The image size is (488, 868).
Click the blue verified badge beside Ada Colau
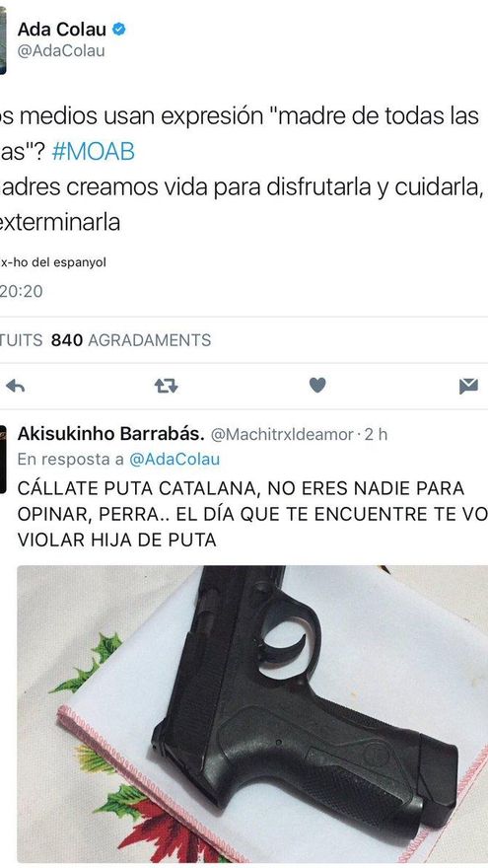(119, 29)
